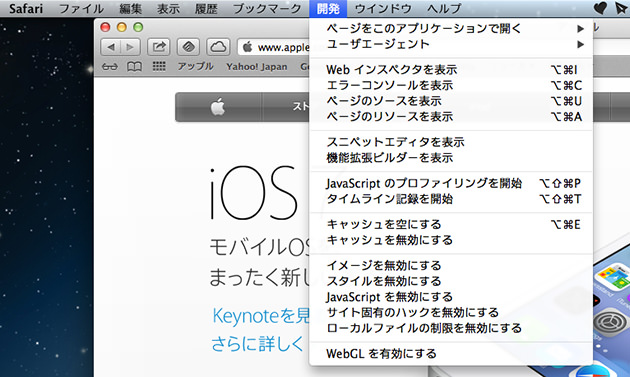Image resolution: width=630 pixels, height=377 pixels.
Task: Minimize Safari window with yellow button
Action: [122, 27]
